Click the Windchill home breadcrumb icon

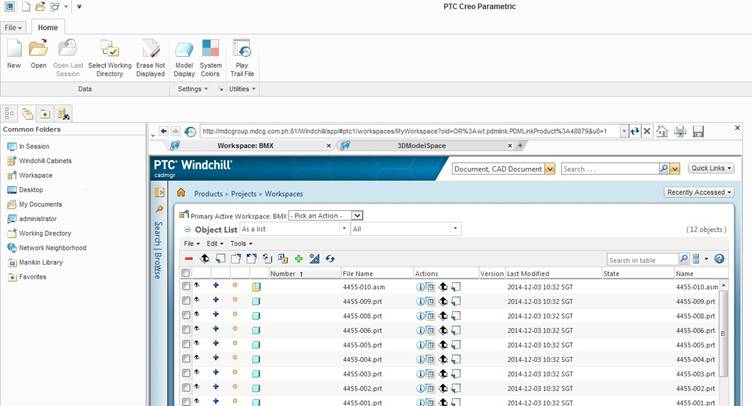tap(181, 193)
